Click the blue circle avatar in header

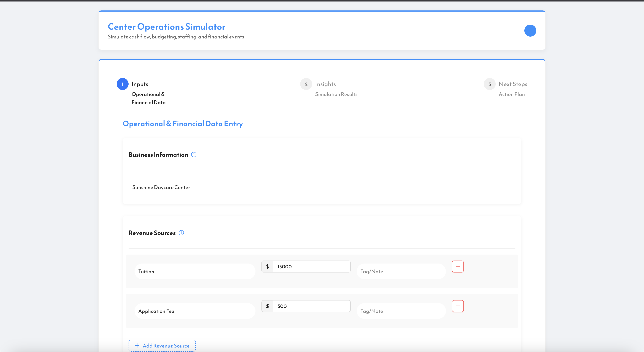tap(530, 31)
